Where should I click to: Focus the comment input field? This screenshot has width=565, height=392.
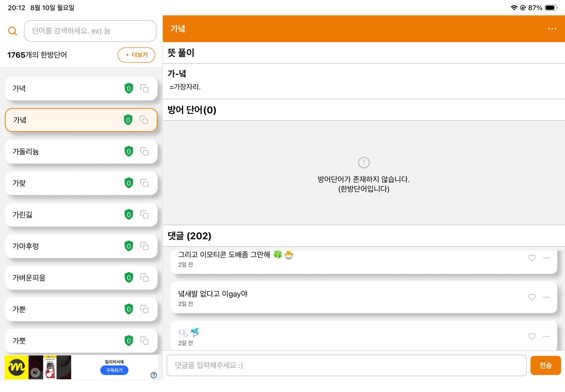click(x=346, y=365)
